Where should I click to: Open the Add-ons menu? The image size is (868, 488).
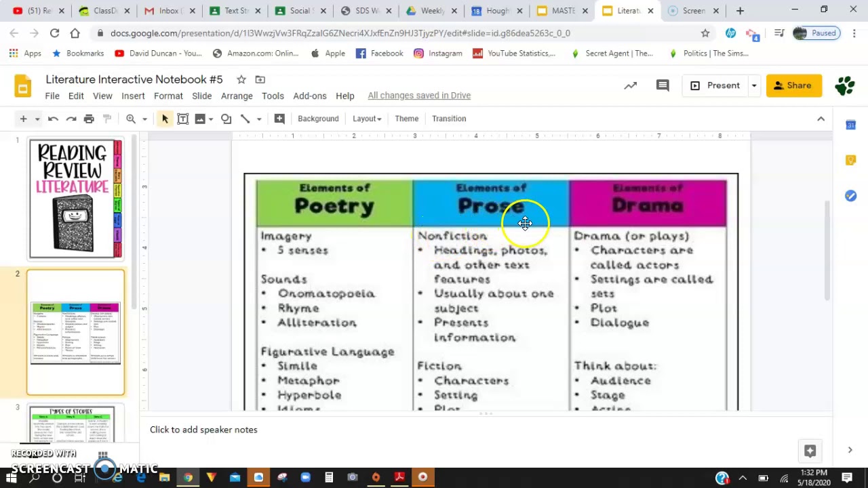pyautogui.click(x=310, y=96)
